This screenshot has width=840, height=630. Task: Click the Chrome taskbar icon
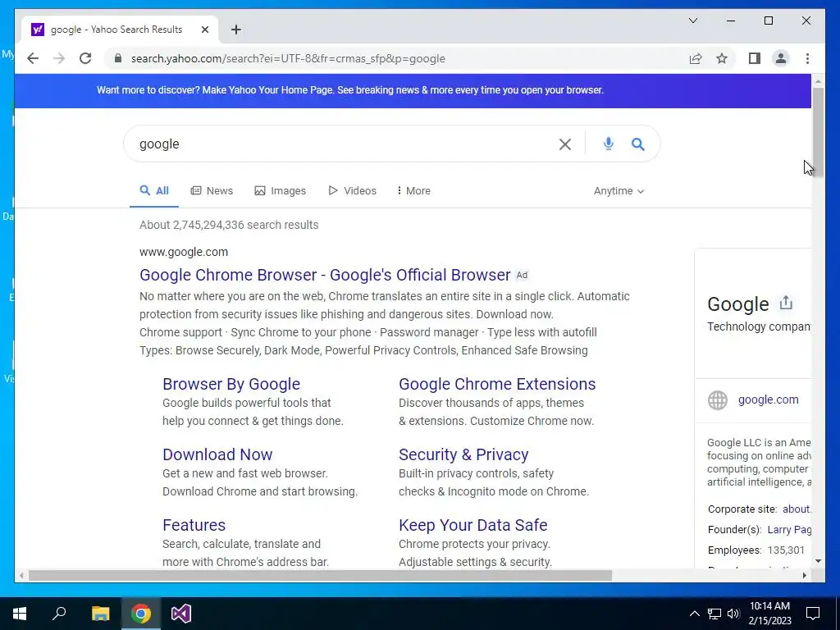click(x=141, y=614)
